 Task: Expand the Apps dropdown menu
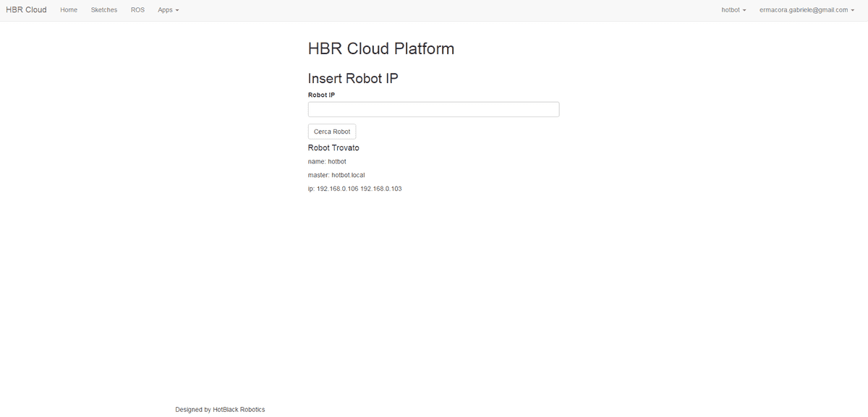click(168, 9)
